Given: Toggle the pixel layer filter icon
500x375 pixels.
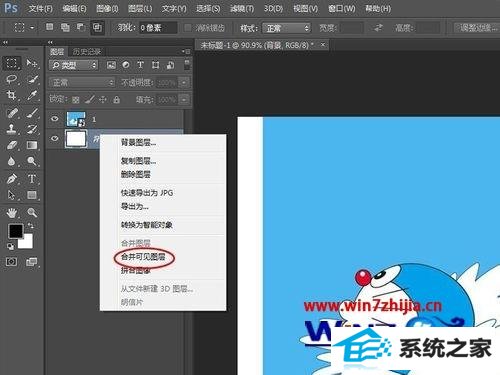Looking at the screenshot, I should tap(111, 65).
